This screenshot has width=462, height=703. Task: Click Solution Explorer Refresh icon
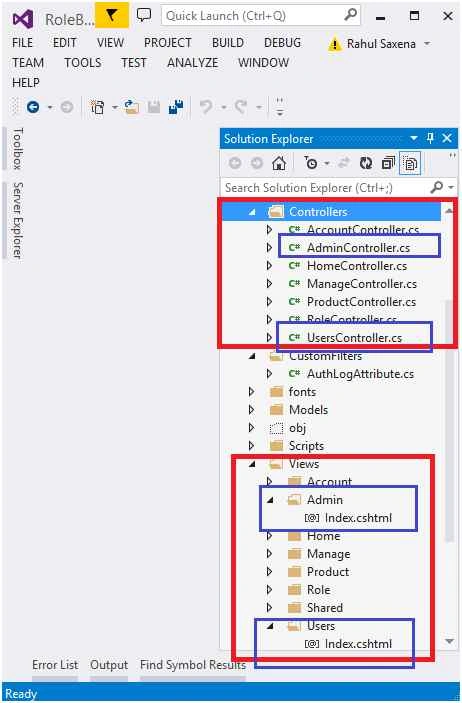pos(366,163)
